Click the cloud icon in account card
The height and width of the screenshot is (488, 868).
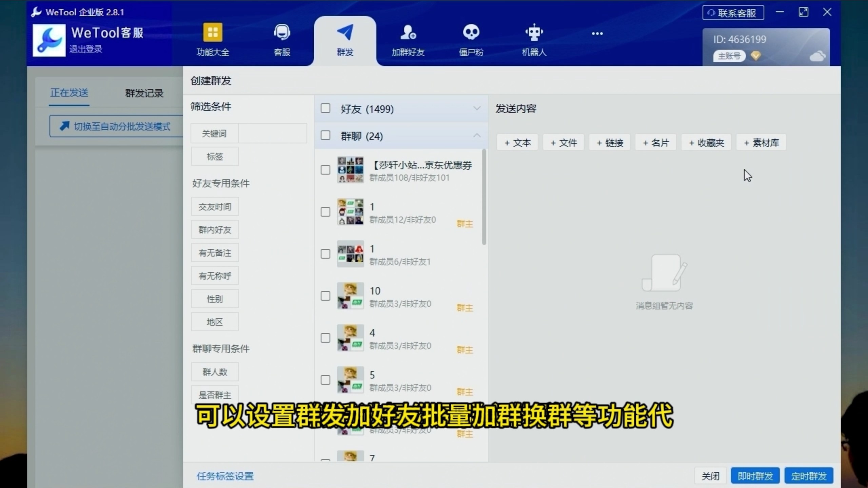[x=817, y=56]
